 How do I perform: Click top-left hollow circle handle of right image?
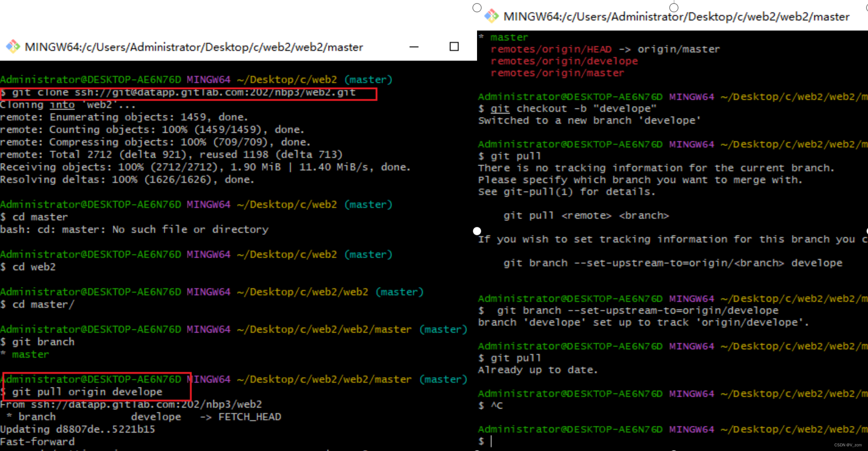[x=477, y=7]
